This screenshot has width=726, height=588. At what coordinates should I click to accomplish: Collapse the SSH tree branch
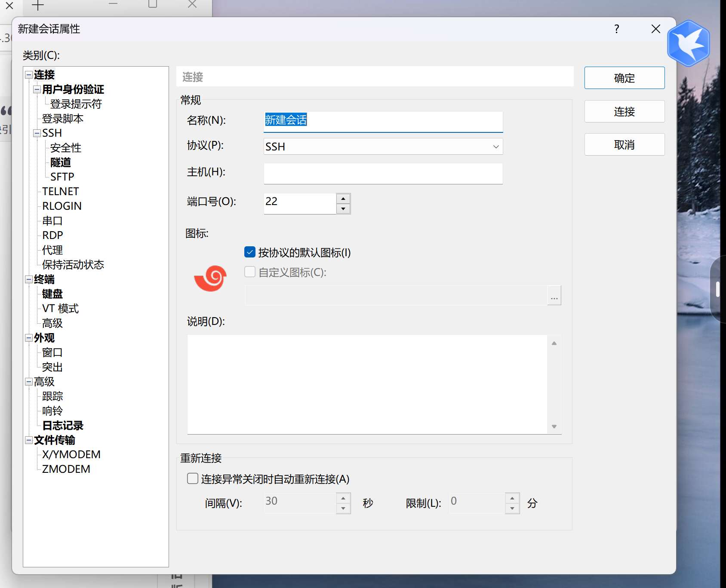tap(36, 133)
